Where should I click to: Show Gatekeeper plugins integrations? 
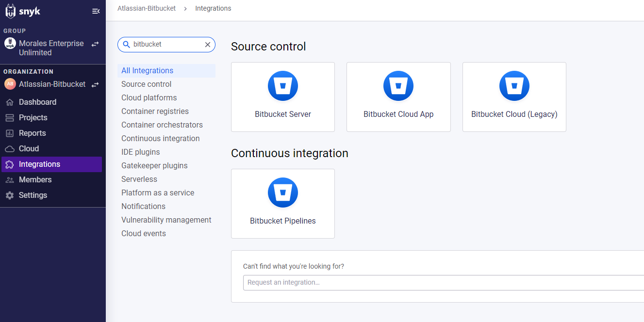click(154, 166)
